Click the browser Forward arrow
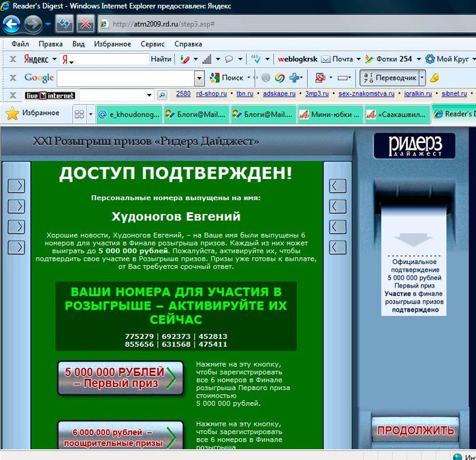The image size is (476, 460). click(33, 24)
